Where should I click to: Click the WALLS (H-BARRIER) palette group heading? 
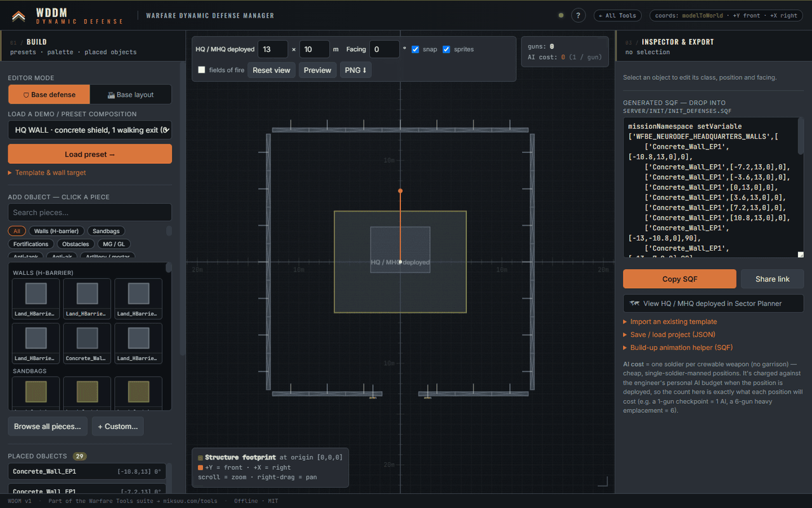coord(43,272)
